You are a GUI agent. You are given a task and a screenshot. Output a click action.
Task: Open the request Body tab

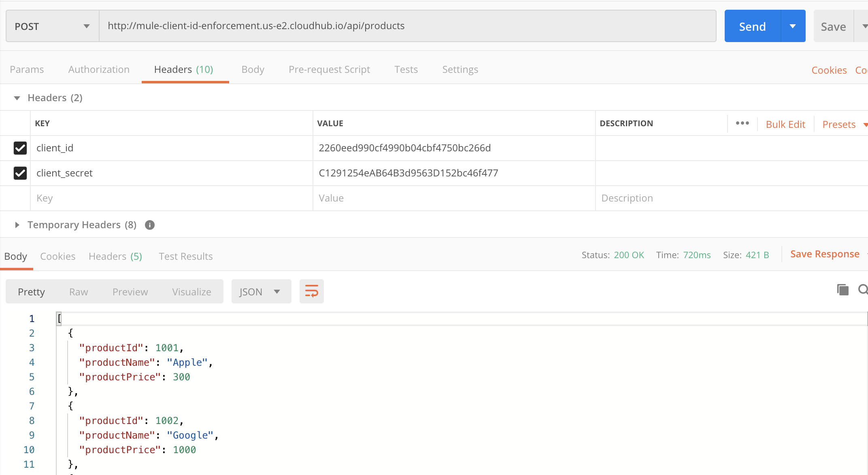tap(253, 70)
